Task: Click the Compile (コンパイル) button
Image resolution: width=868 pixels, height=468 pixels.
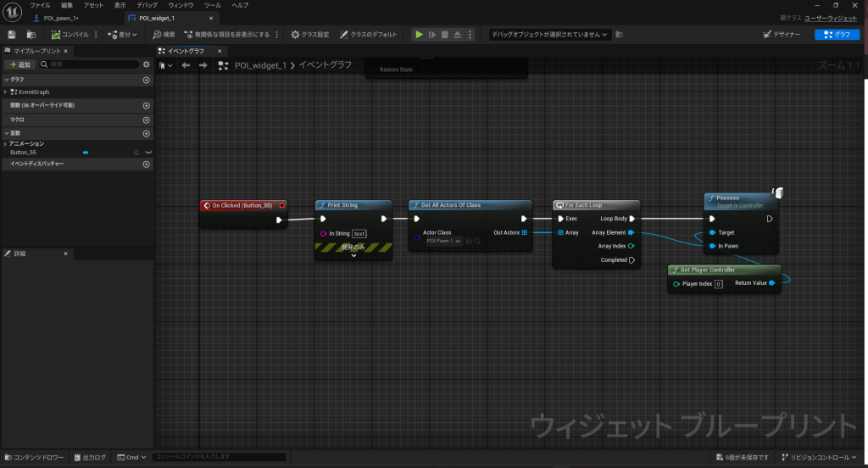Action: 70,35
